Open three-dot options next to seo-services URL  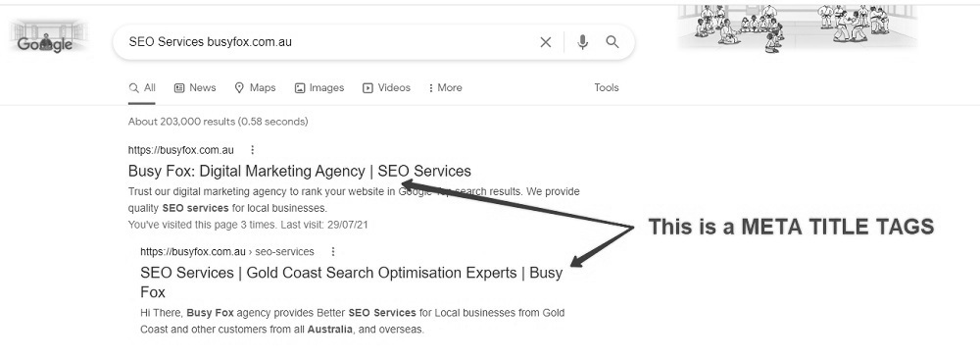(333, 252)
